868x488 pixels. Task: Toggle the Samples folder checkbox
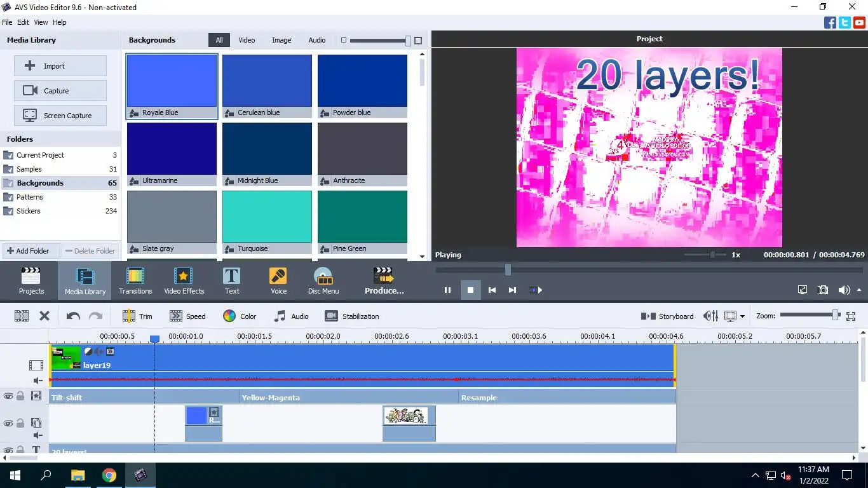[8, 169]
